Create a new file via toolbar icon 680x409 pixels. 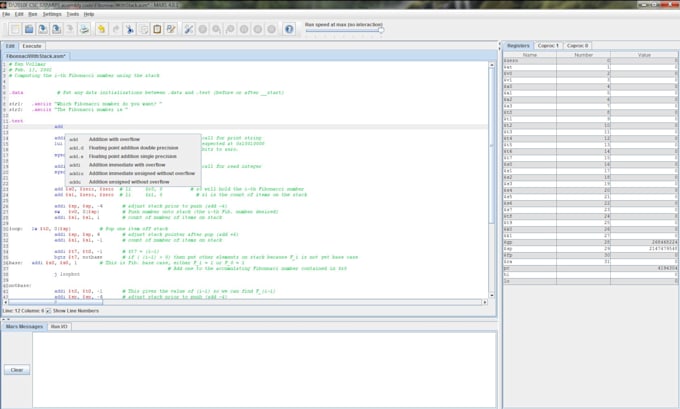click(x=16, y=29)
